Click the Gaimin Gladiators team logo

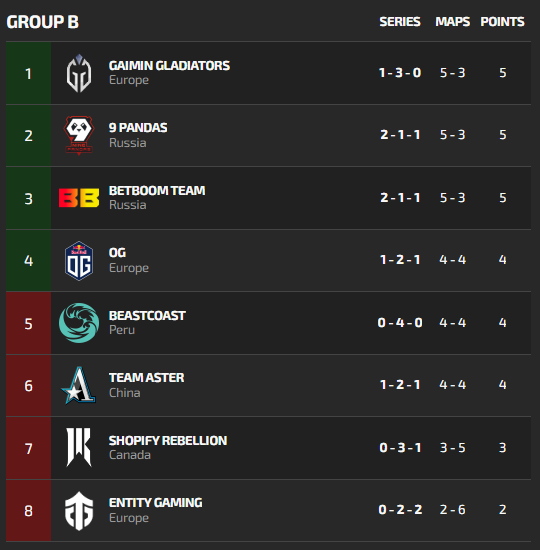[x=79, y=73]
